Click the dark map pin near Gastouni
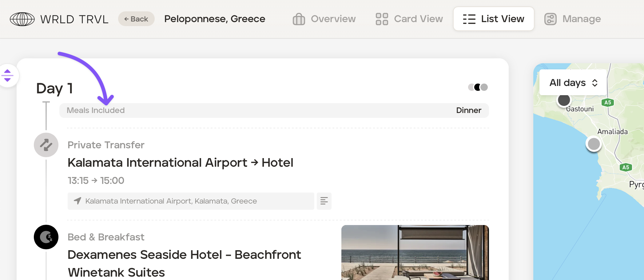Viewport: 644px width, 280px height. tap(564, 100)
